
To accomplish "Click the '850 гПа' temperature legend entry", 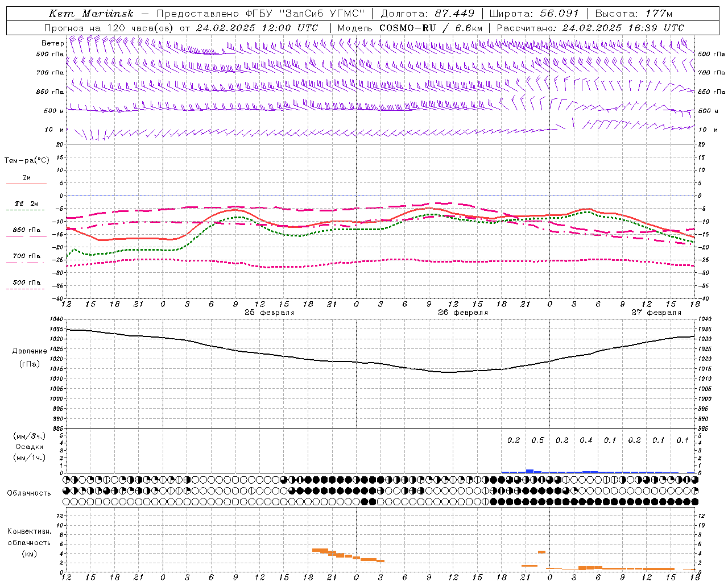I will pyautogui.click(x=27, y=230).
